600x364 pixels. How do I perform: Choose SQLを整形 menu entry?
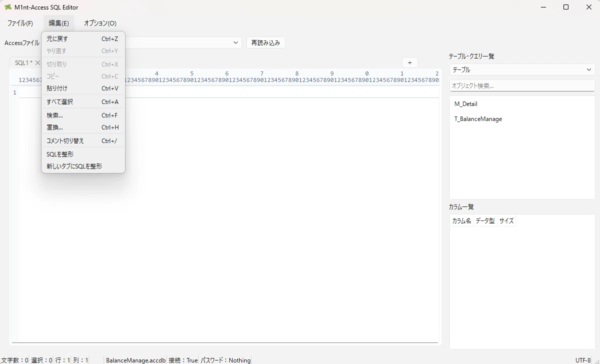coord(83,154)
